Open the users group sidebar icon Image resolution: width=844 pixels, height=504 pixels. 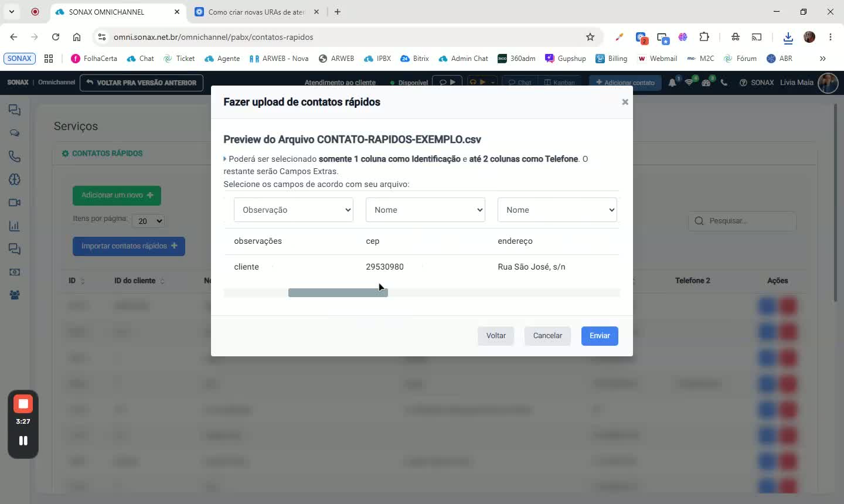click(15, 295)
